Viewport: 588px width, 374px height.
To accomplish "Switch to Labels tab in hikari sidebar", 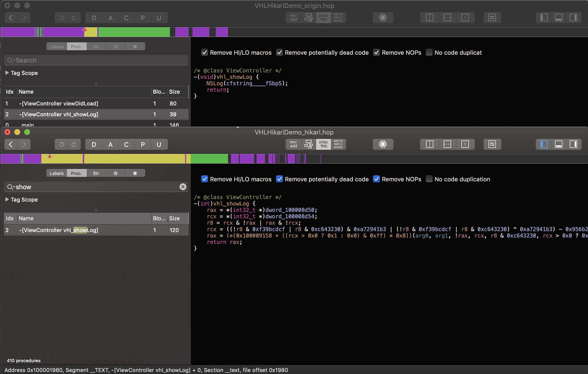I will pyautogui.click(x=57, y=173).
